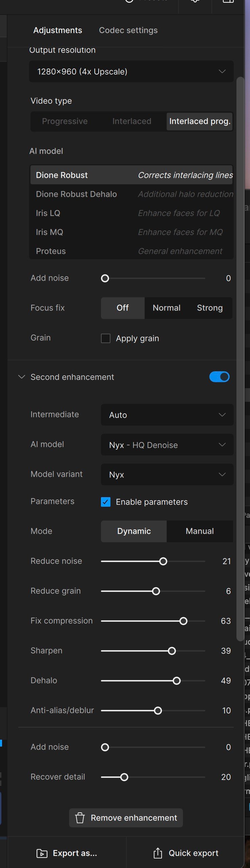Click the Reduce grain value 6
250x868 pixels.
tap(228, 591)
